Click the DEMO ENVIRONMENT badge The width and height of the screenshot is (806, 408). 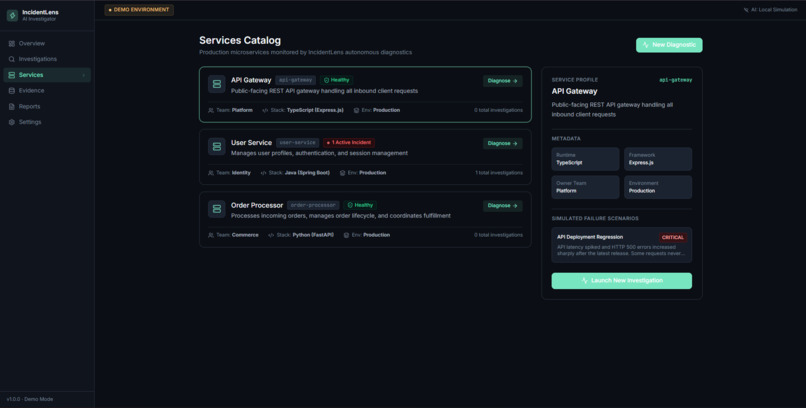click(x=139, y=10)
